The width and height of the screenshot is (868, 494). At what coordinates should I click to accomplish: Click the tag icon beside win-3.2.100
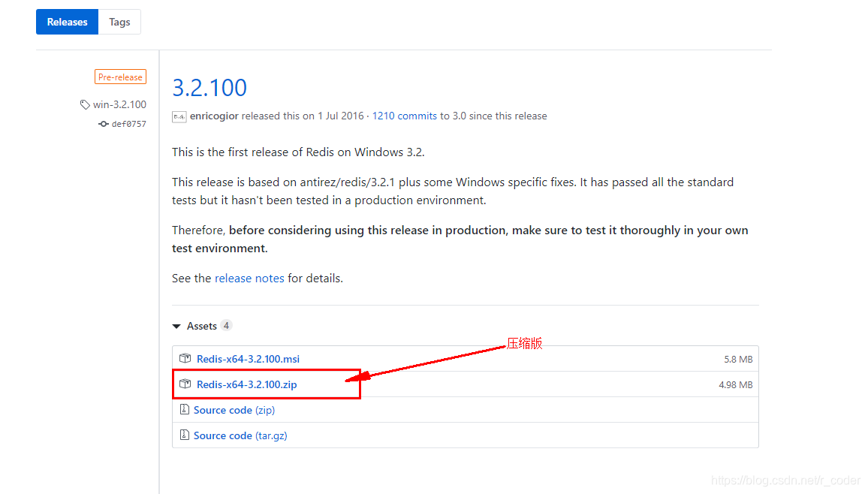(85, 104)
